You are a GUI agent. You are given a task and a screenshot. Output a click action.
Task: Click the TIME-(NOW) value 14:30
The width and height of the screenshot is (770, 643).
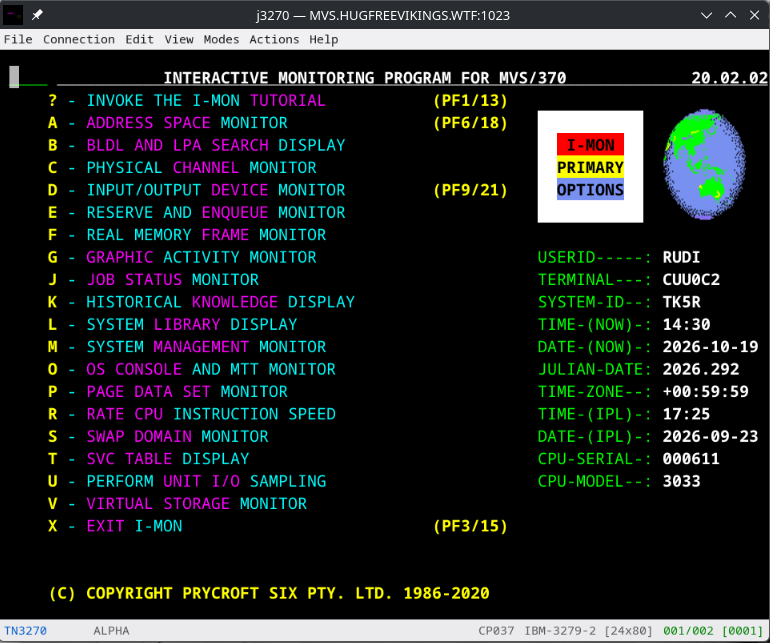tap(686, 325)
